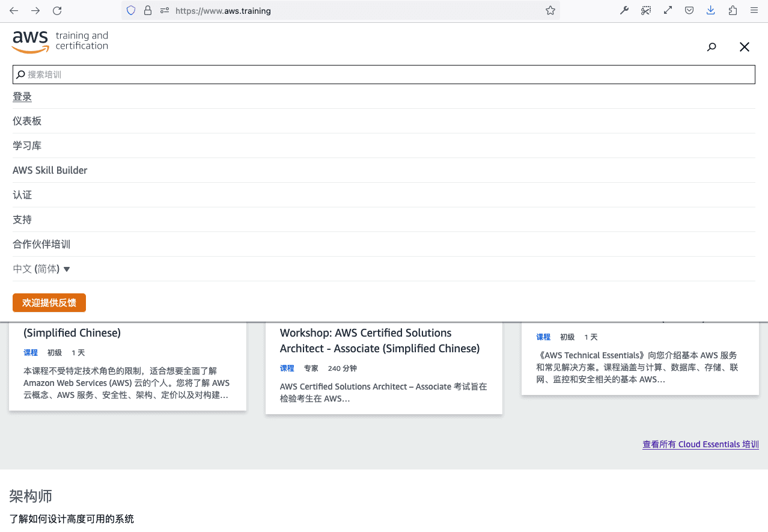Open the 登录 sign-in link
768x532 pixels.
pyautogui.click(x=22, y=97)
